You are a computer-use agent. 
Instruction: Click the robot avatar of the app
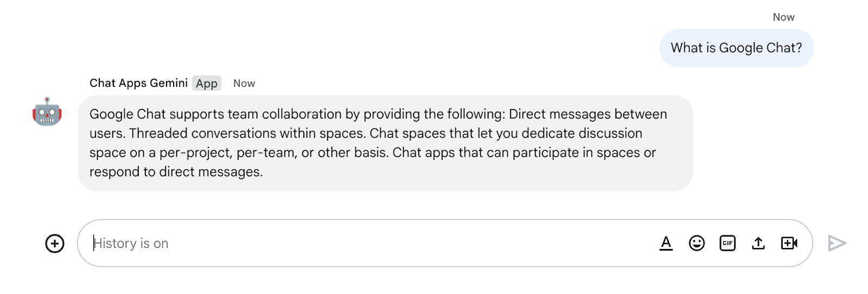47,112
